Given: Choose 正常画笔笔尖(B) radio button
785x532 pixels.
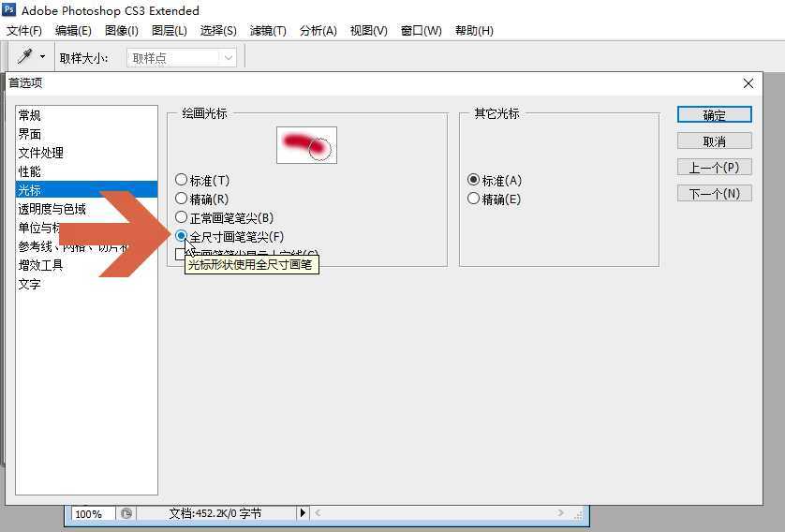Looking at the screenshot, I should pos(182,217).
